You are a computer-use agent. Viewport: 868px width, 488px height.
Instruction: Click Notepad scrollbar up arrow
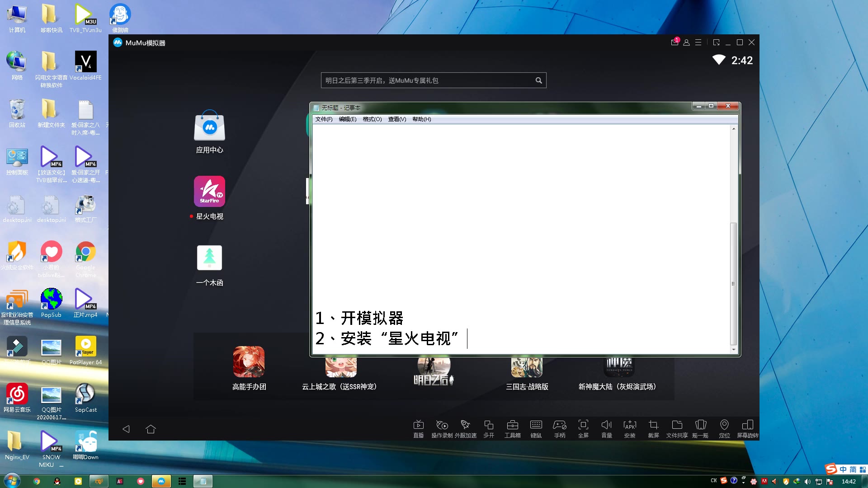click(x=733, y=129)
